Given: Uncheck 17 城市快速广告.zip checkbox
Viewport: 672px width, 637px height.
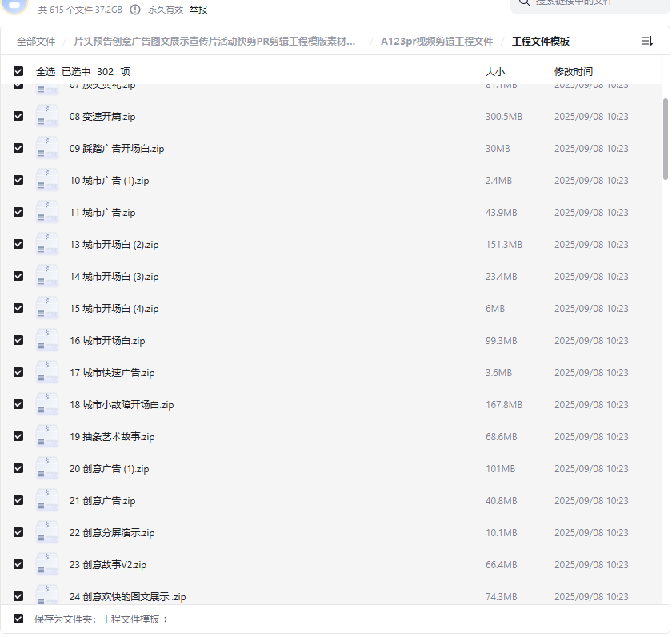Looking at the screenshot, I should point(18,372).
